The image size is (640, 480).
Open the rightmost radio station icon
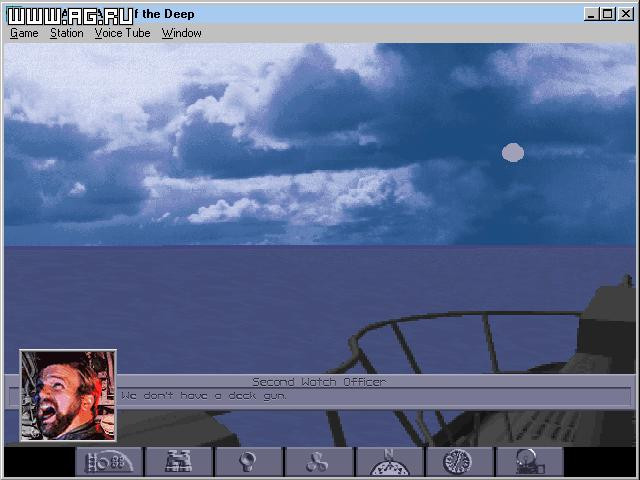(x=529, y=461)
